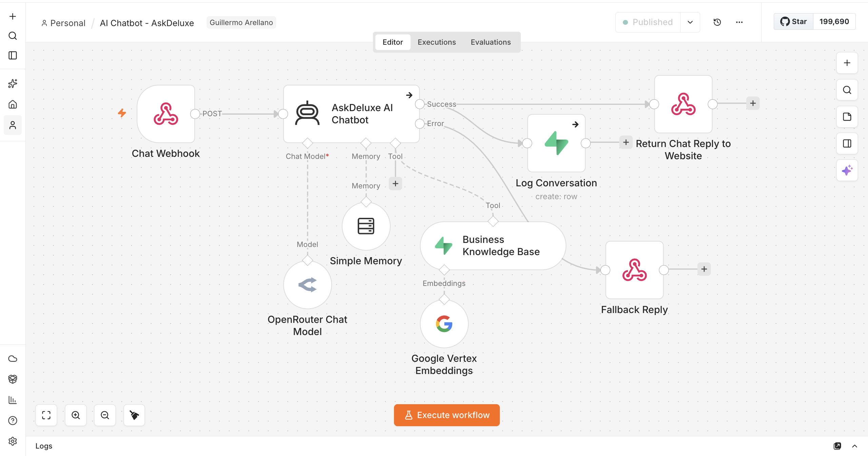Click the canvas add node plus button
868x456 pixels.
pos(847,63)
